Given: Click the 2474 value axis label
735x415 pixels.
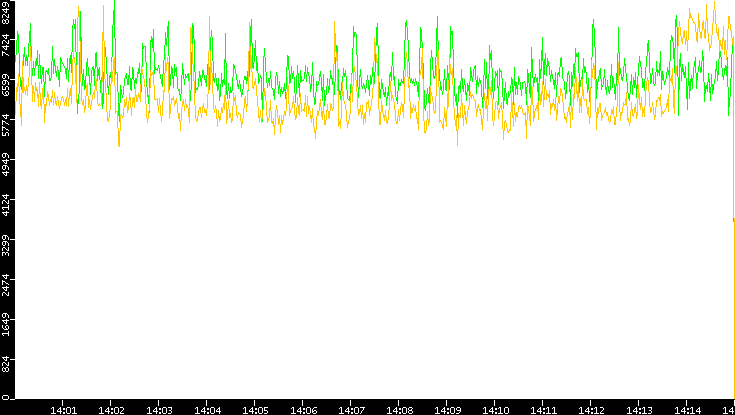Looking at the screenshot, I should 7,286.
